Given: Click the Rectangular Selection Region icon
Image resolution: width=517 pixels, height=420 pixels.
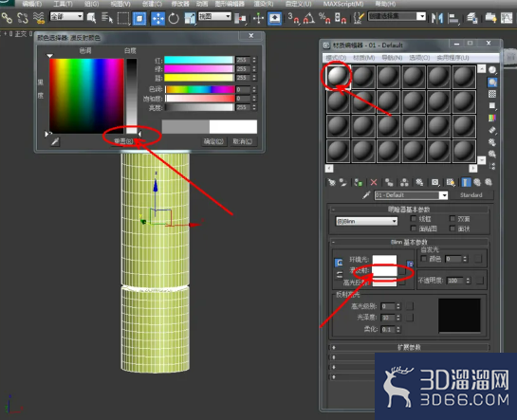Looking at the screenshot, I should pos(123,18).
